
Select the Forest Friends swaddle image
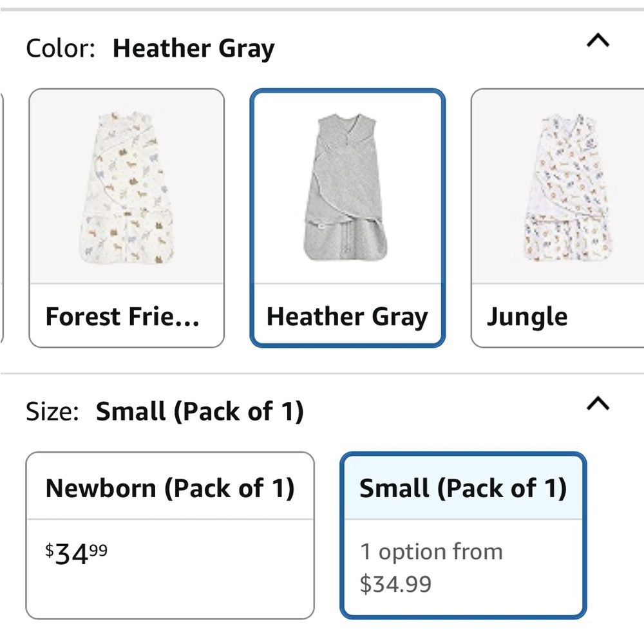[127, 187]
